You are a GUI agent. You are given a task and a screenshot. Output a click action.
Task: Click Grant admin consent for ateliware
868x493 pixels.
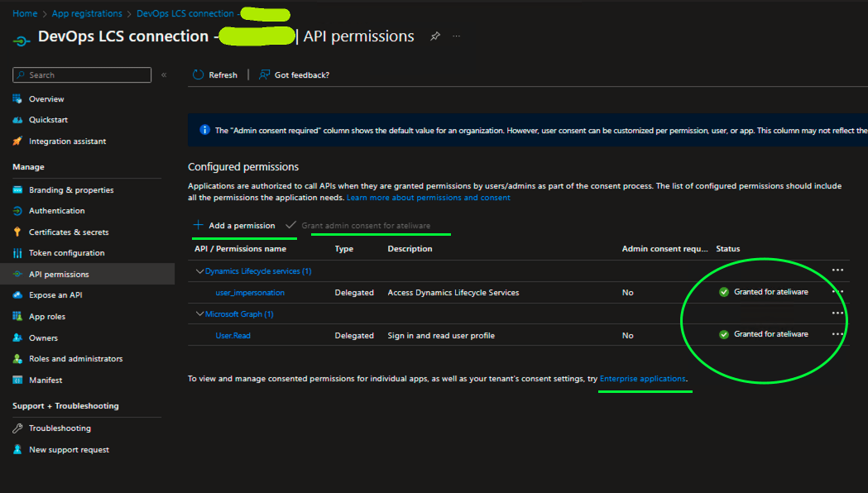[x=358, y=225]
